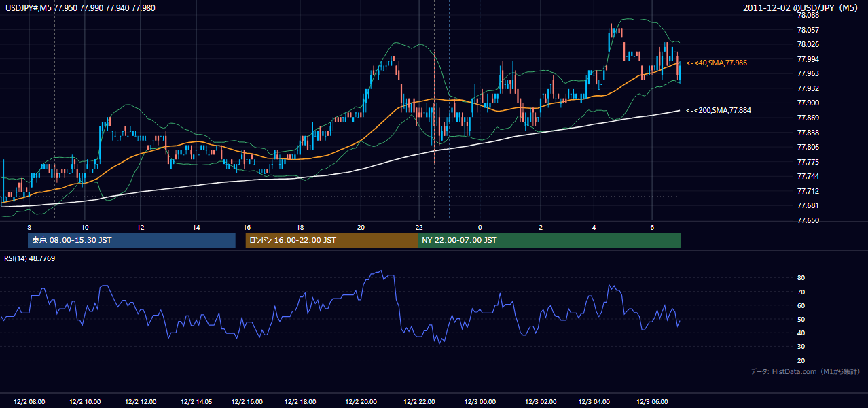Select the 東京 08:00-15:30 JST session bar
Viewport: 868px width, 408px height.
132,240
